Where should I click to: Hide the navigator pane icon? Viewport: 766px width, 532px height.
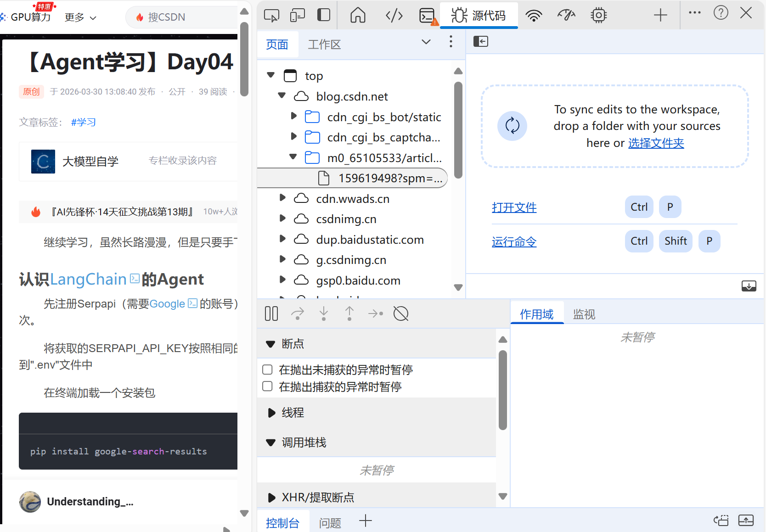click(x=481, y=41)
